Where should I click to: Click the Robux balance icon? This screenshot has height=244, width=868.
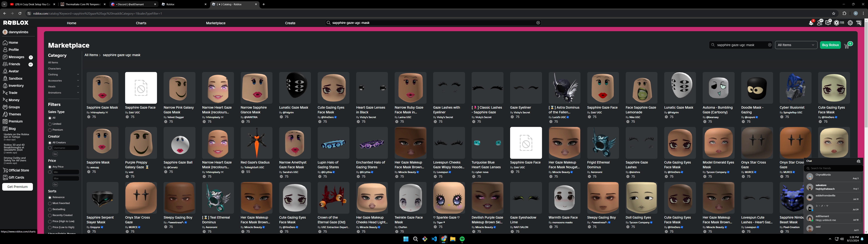click(837, 23)
